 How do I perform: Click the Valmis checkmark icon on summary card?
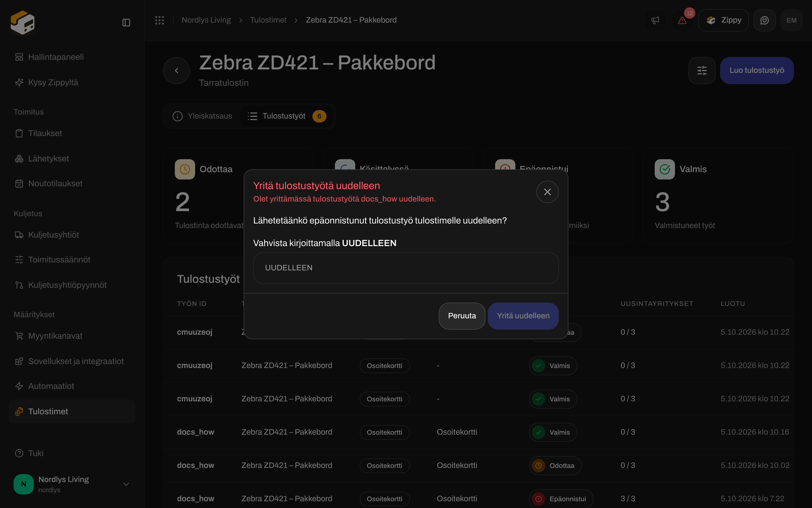point(664,169)
